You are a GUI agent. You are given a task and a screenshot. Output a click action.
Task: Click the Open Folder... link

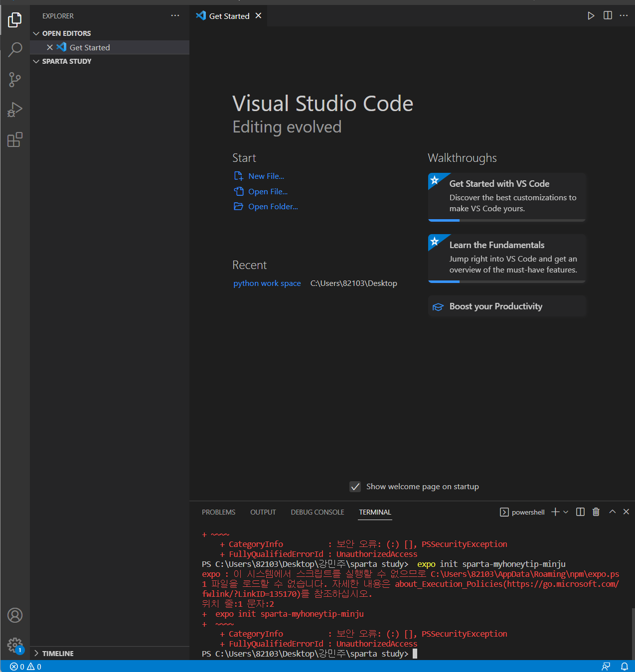click(273, 206)
